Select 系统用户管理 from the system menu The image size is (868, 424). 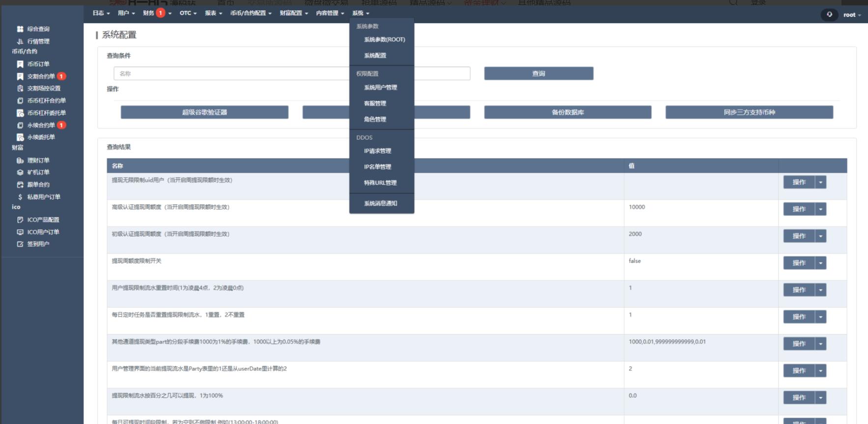[380, 87]
